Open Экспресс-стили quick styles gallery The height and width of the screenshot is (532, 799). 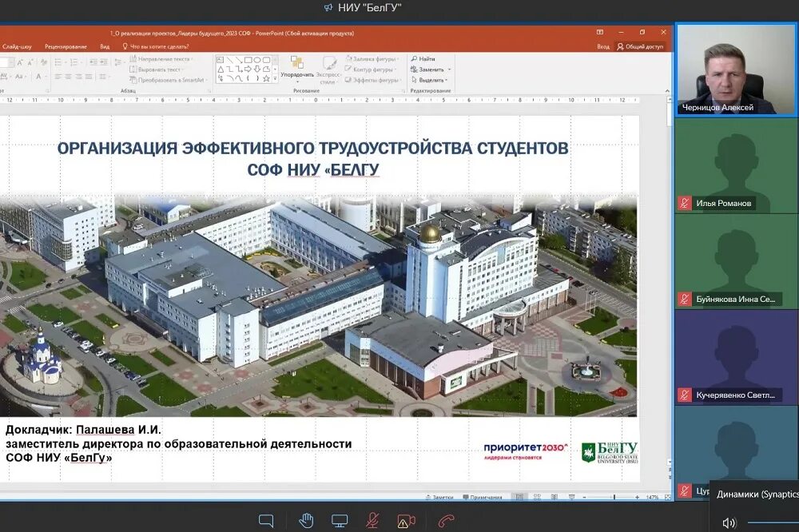point(328,69)
